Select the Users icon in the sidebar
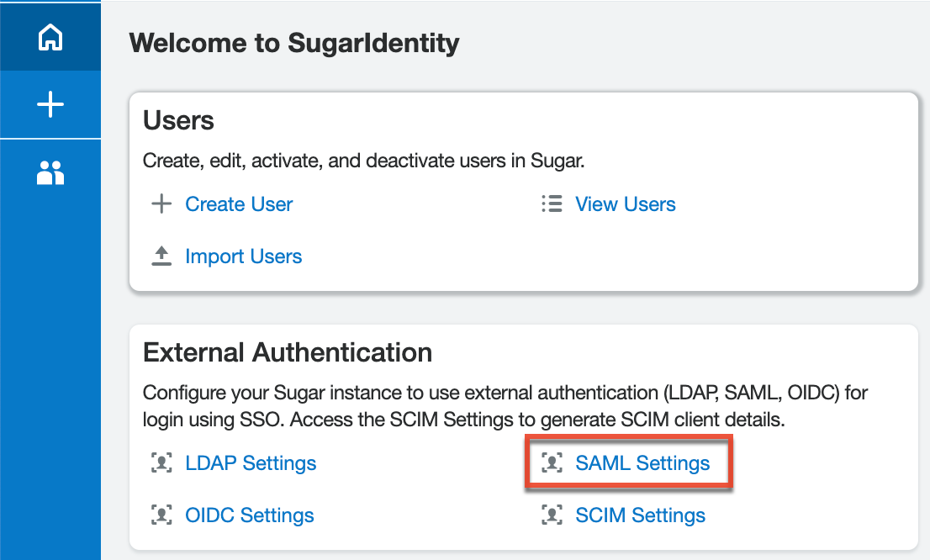 [50, 172]
